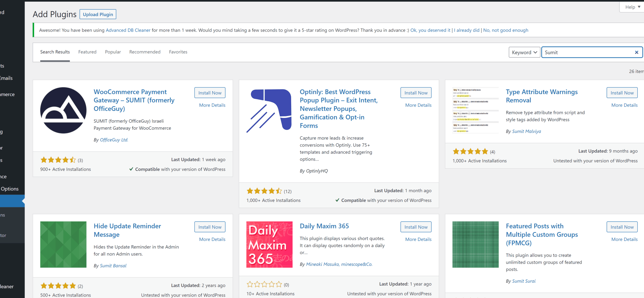Viewport: 644px width, 298px height.
Task: Open Optinly Best WordPress Popup title
Action: click(339, 109)
